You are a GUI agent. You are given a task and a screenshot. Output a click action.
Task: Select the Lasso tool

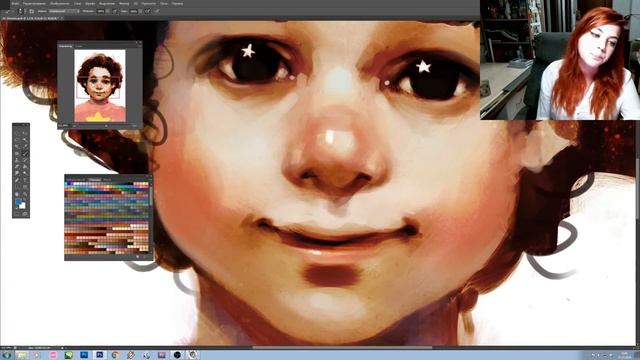[17, 139]
